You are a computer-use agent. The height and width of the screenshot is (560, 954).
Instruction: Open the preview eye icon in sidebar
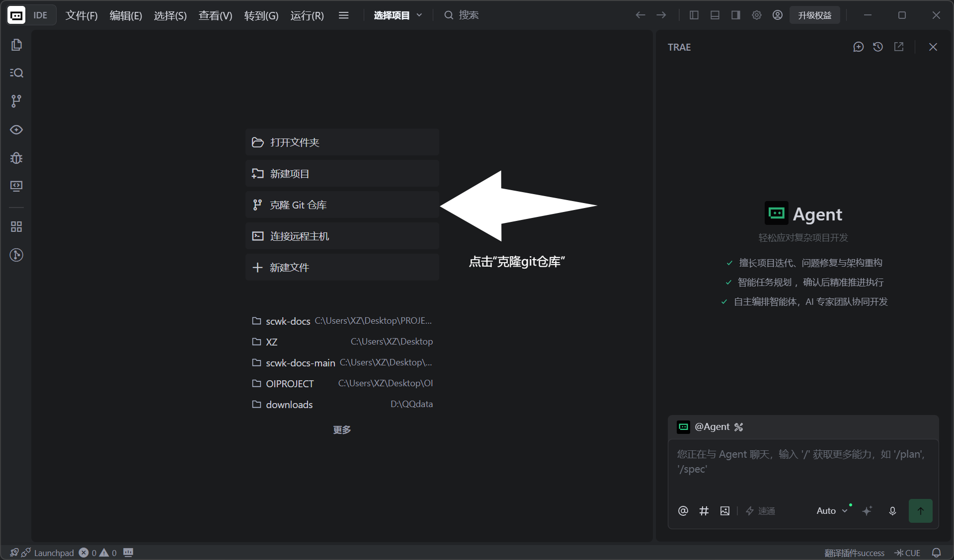pyautogui.click(x=16, y=130)
